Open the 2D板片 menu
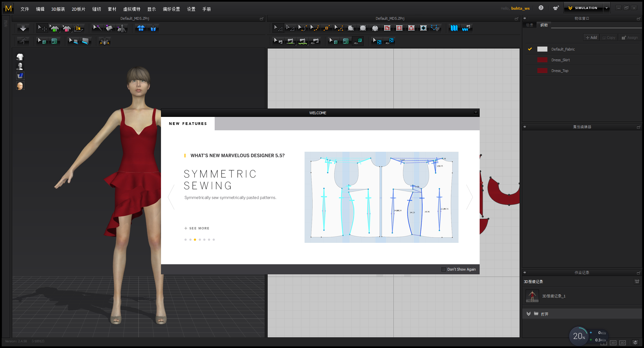 pyautogui.click(x=78, y=9)
